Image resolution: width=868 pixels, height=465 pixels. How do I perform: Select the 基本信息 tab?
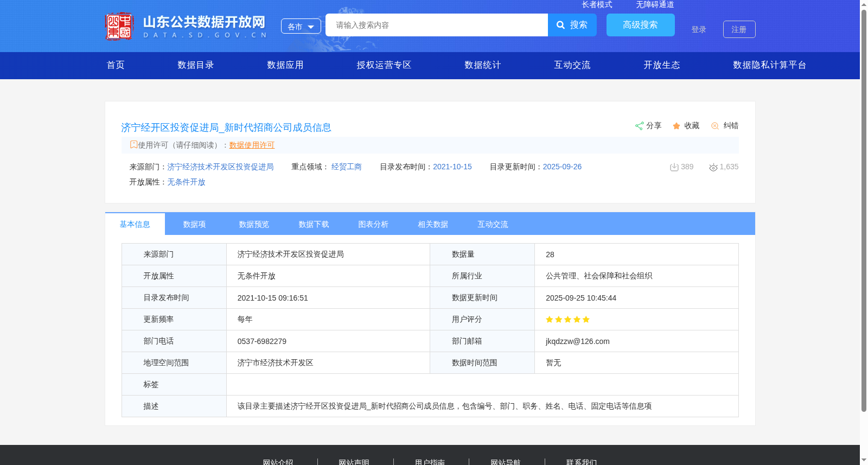tap(135, 224)
